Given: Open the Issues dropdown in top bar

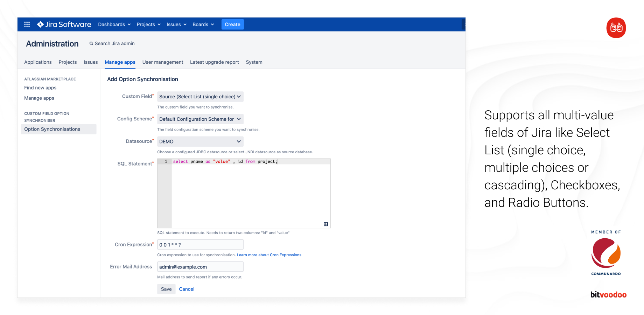Looking at the screenshot, I should [x=176, y=24].
